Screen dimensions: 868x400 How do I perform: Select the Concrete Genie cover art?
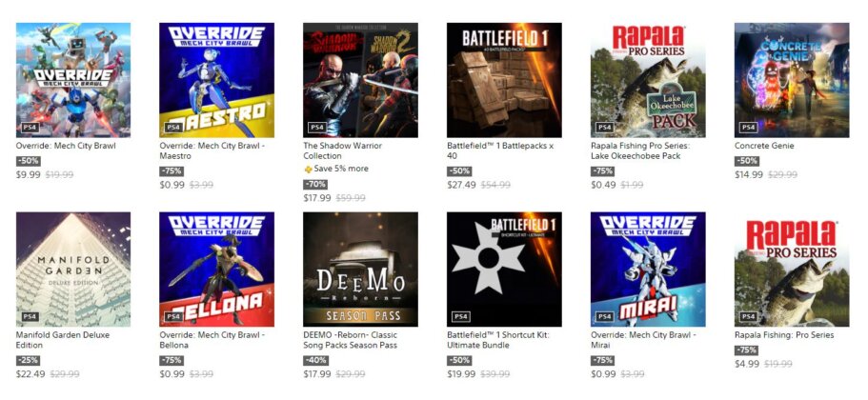(792, 80)
